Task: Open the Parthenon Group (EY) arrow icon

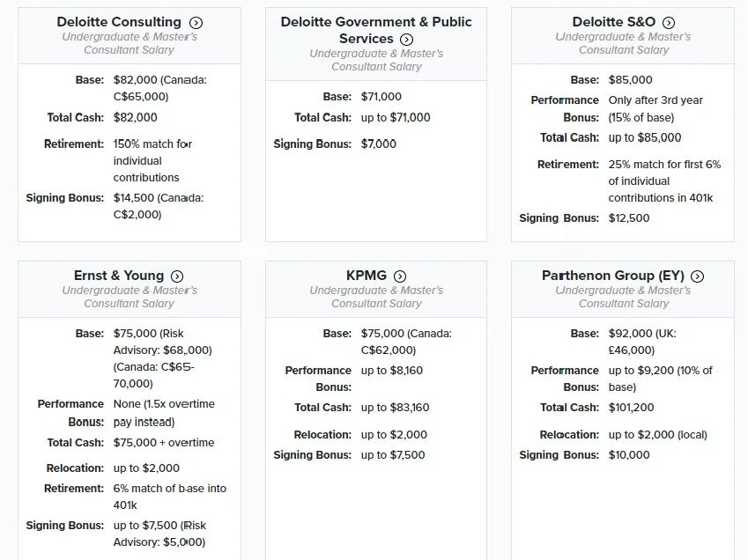Action: pos(698,276)
